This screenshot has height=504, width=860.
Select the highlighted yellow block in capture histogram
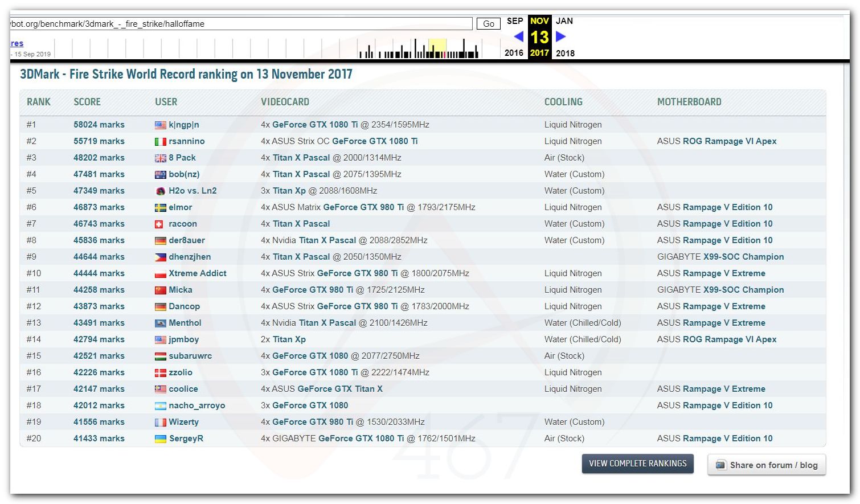(x=437, y=48)
